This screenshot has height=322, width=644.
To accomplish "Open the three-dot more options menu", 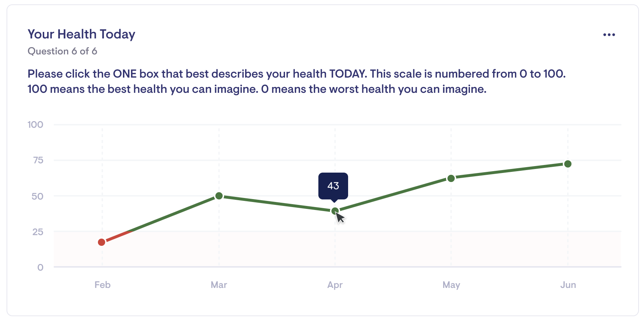I will (x=609, y=35).
